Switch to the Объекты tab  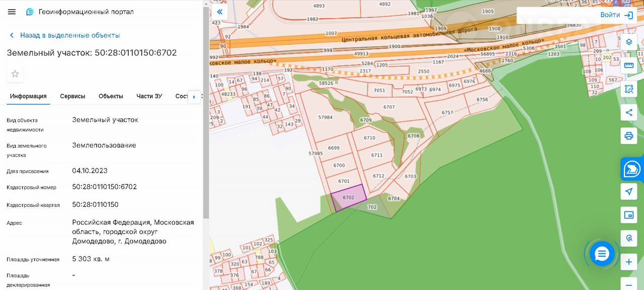tap(111, 96)
